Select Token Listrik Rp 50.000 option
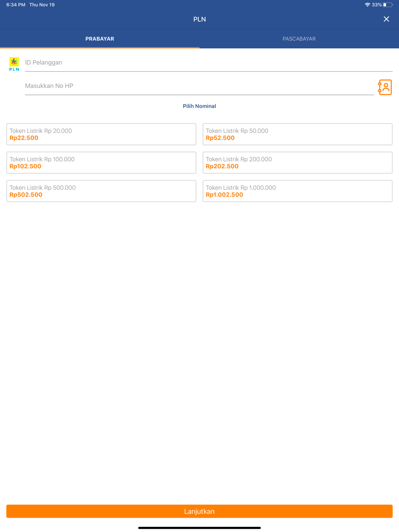399x532 pixels. 298,134
